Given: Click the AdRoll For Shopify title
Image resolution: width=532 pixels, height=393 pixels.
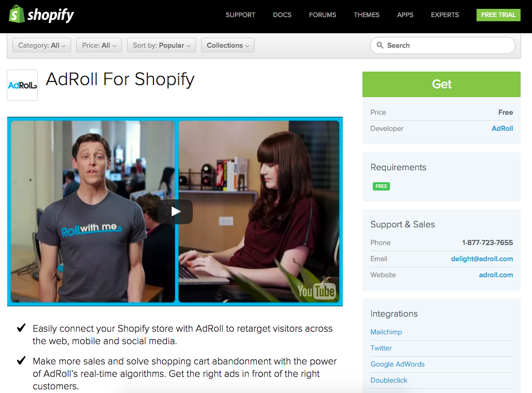Looking at the screenshot, I should pos(120,79).
